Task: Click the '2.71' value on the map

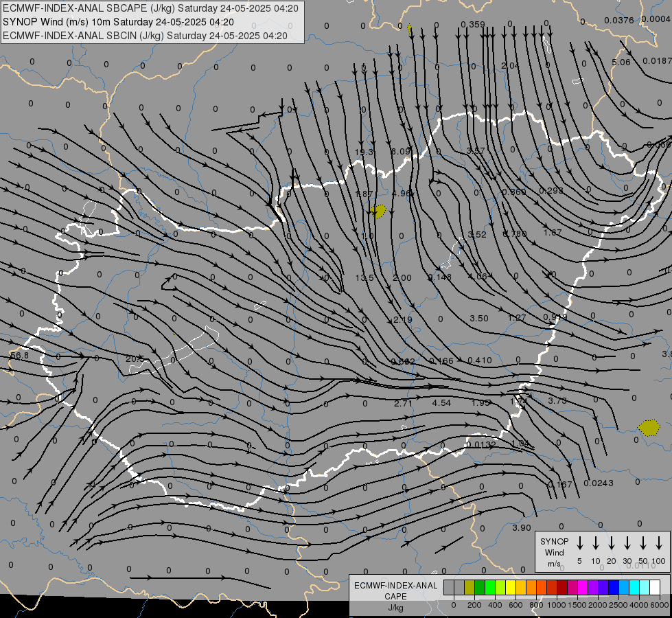Action: (403, 404)
